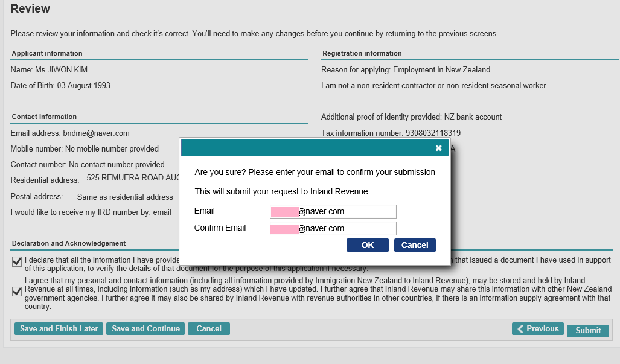The height and width of the screenshot is (364, 620).
Task: Click the Email input field in the dialog
Action: 333,211
